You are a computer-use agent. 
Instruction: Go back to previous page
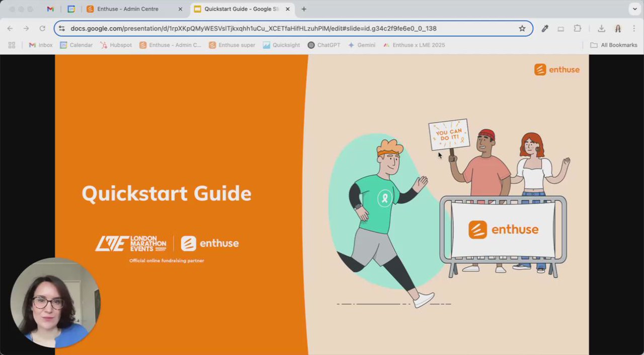point(10,29)
